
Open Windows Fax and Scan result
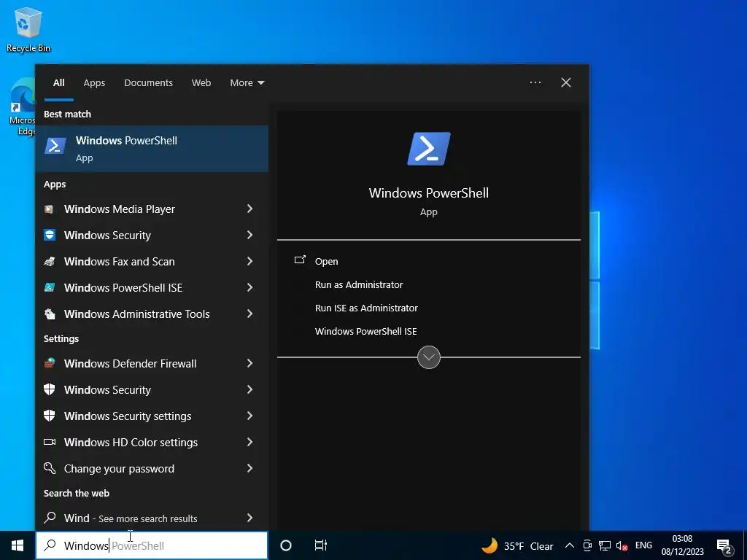pos(152,262)
